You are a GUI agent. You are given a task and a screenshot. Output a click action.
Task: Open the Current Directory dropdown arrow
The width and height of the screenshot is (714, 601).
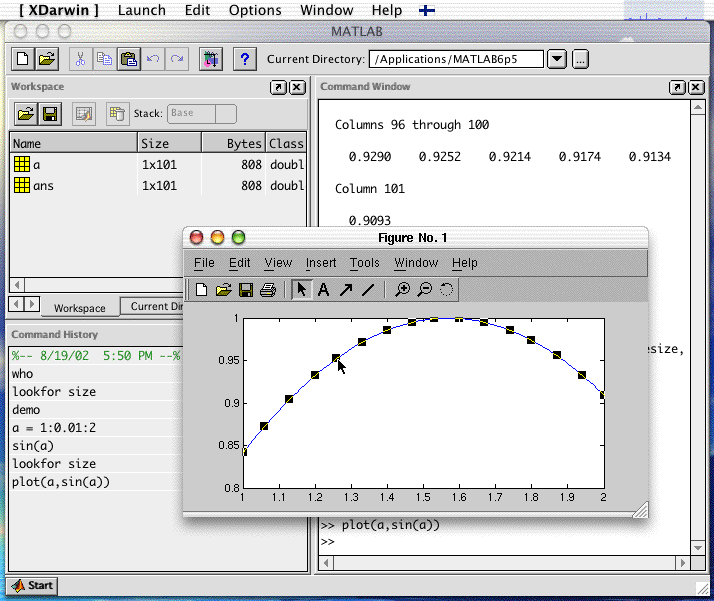558,59
